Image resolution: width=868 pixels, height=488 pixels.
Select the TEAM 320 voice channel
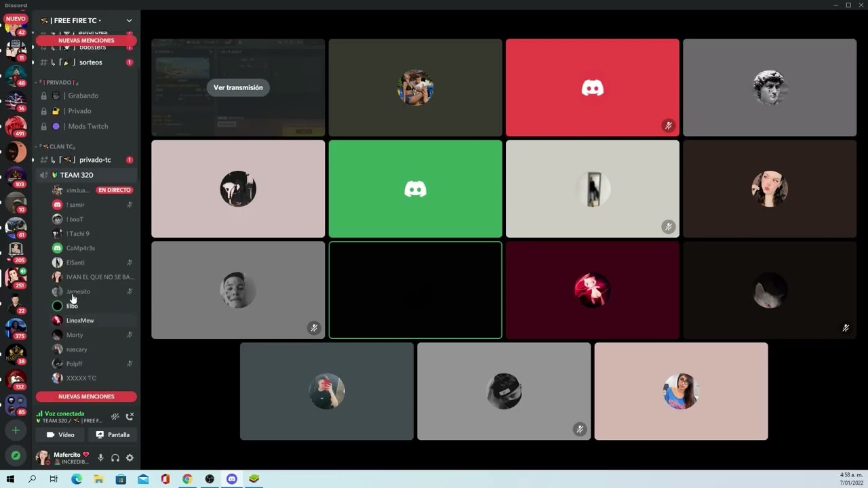click(86, 175)
